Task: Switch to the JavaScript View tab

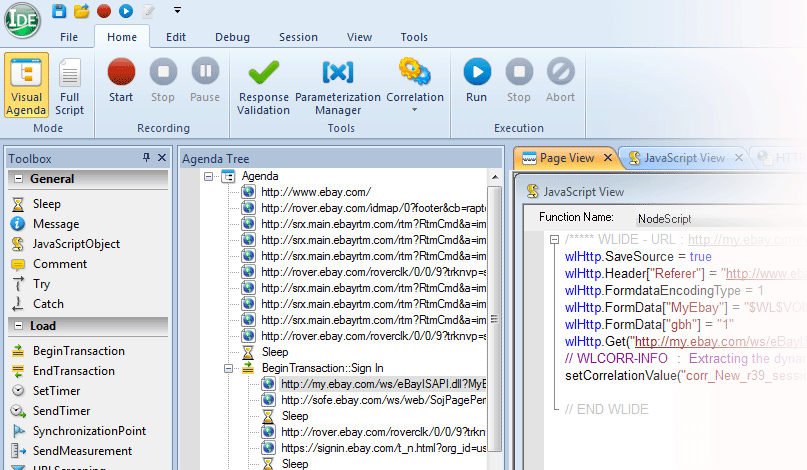Action: (x=683, y=158)
